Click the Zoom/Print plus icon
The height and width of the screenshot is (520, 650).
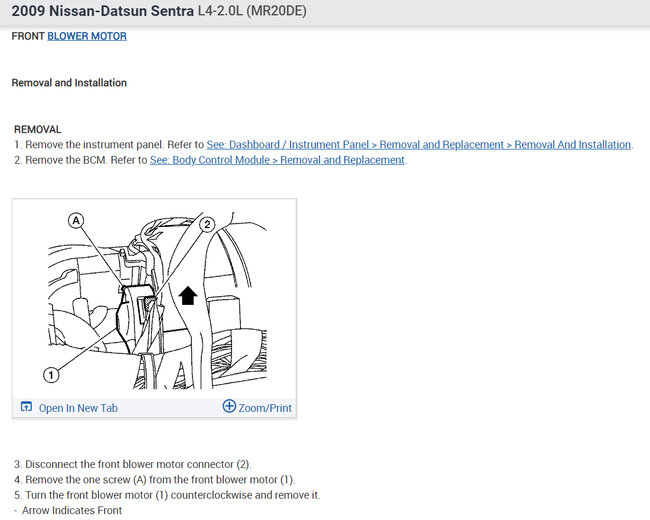[229, 406]
